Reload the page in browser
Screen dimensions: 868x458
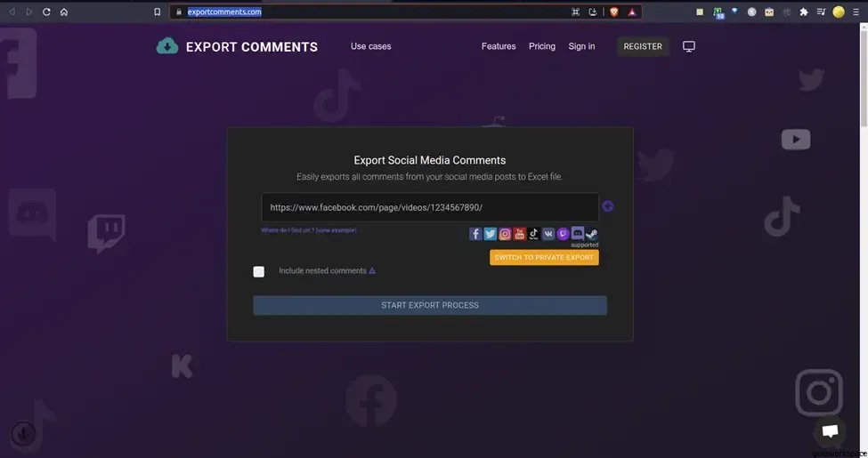(x=46, y=12)
